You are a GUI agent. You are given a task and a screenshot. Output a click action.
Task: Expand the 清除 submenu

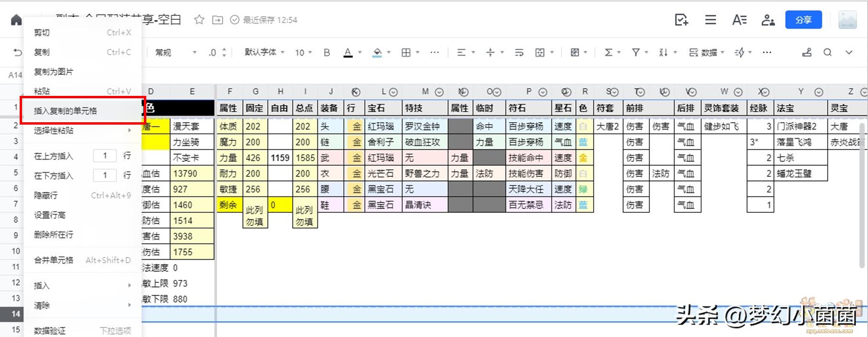click(x=82, y=305)
